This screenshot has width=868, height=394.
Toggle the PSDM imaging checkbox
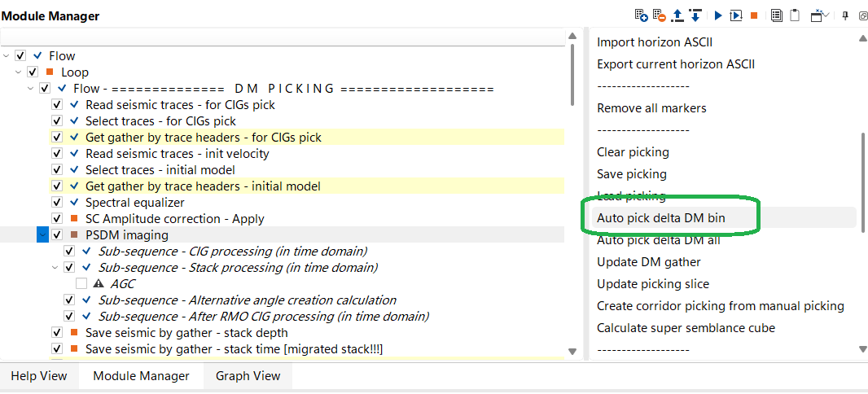[x=57, y=235]
